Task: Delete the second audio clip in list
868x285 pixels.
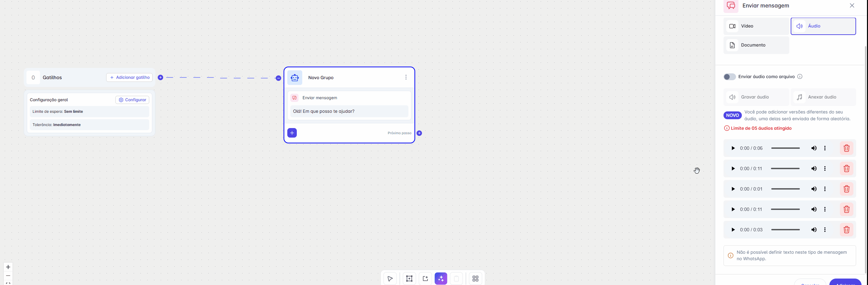Action: pyautogui.click(x=846, y=168)
